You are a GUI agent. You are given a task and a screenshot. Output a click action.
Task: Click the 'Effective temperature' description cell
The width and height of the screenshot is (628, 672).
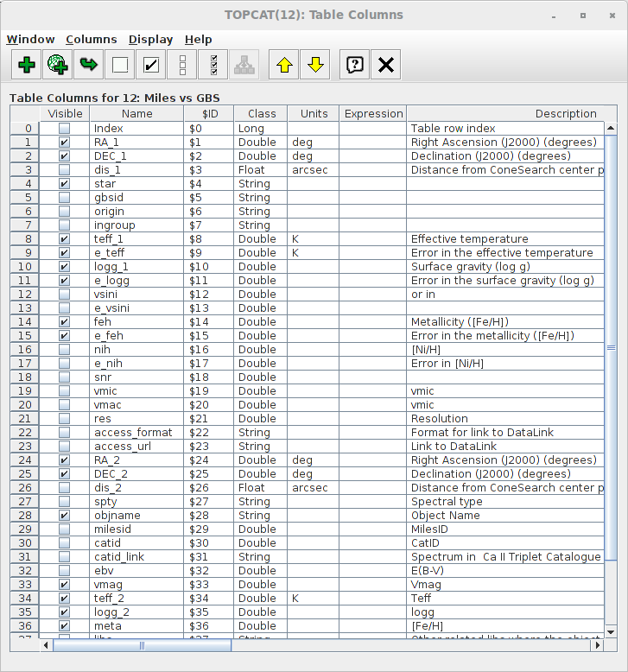tap(505, 238)
